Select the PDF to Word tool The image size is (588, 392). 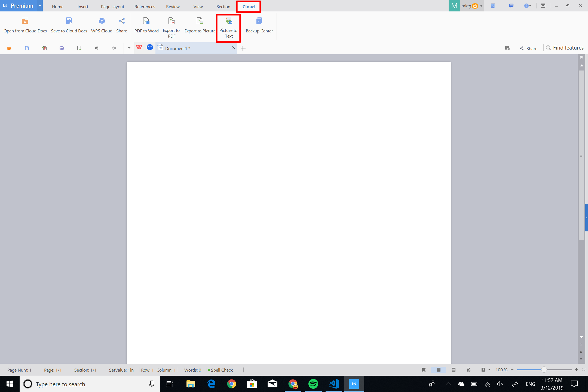(x=146, y=26)
